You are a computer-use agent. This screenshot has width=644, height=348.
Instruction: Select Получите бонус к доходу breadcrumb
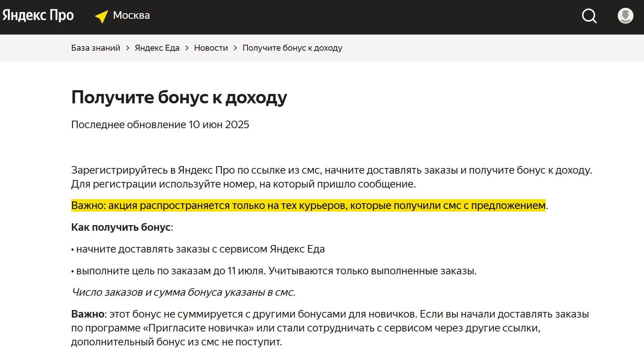pyautogui.click(x=292, y=48)
